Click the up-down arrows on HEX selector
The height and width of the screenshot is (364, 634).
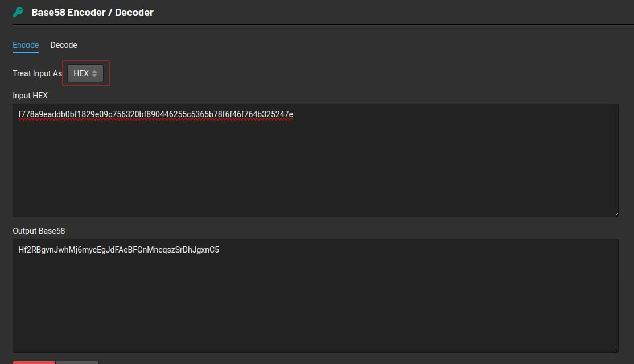click(94, 73)
